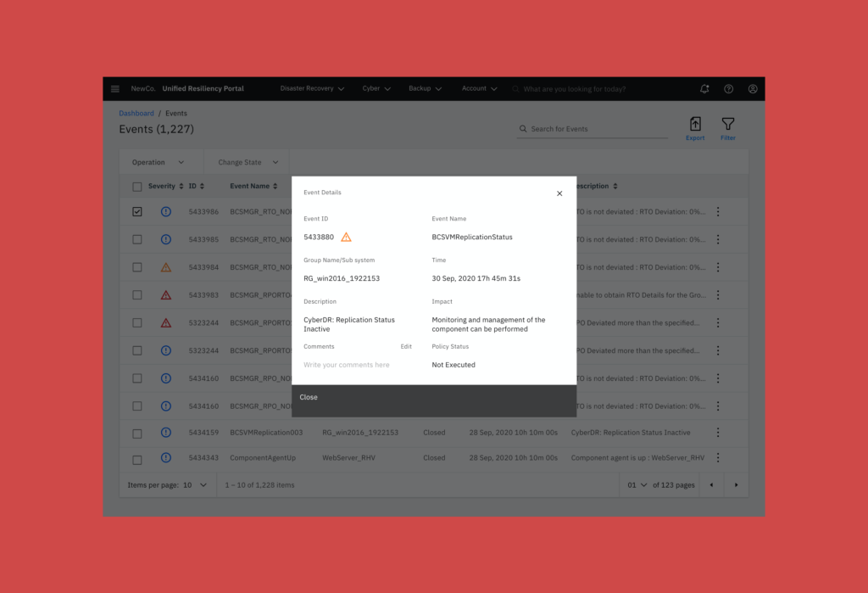Open overflow menu for event 5434159 row
This screenshot has height=593, width=868.
tap(718, 433)
